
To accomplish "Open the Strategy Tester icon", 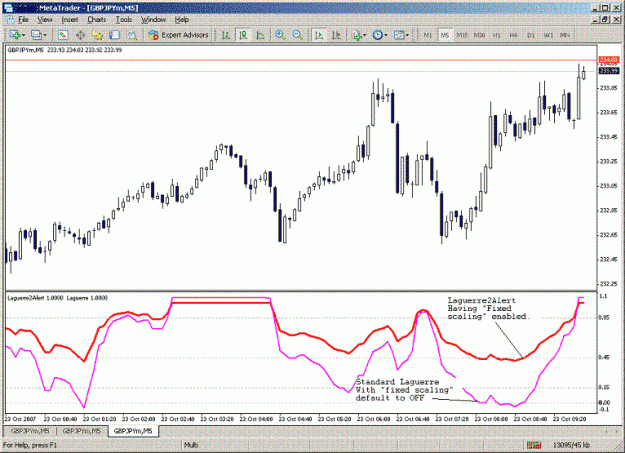I will pos(132,35).
